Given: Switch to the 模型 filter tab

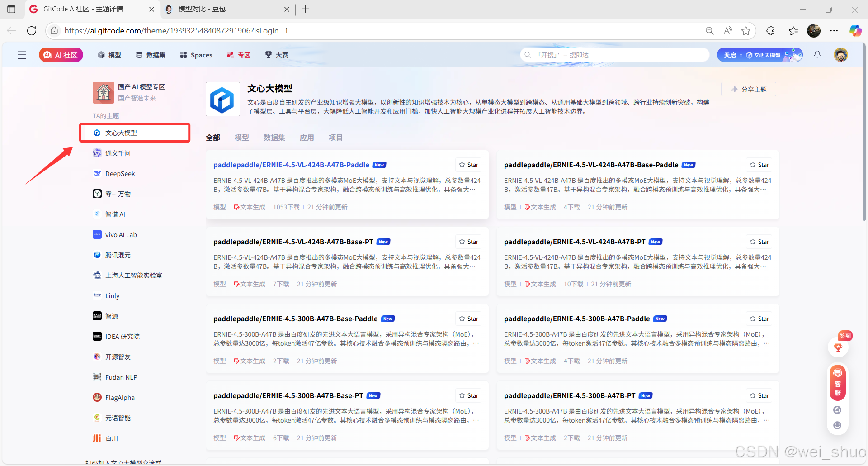Looking at the screenshot, I should point(242,138).
